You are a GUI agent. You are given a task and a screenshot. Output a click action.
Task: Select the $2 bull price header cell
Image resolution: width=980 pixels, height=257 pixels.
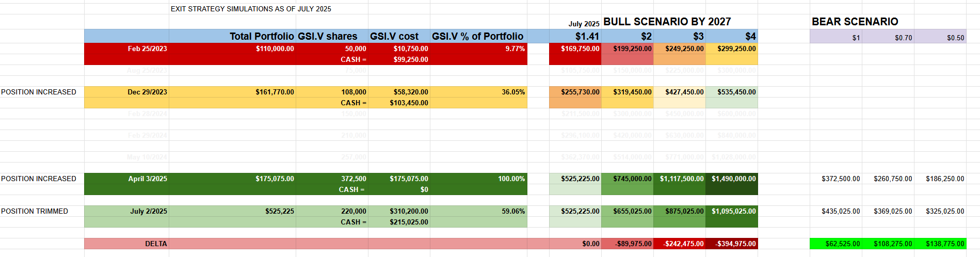tap(628, 36)
